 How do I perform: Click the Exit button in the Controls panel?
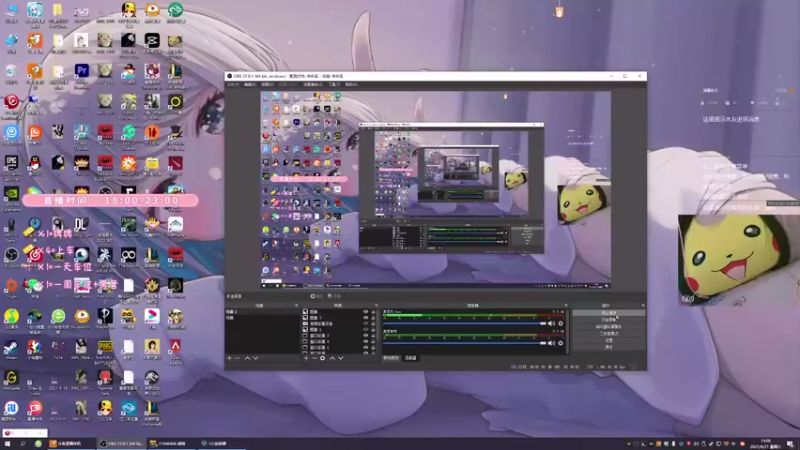[609, 347]
